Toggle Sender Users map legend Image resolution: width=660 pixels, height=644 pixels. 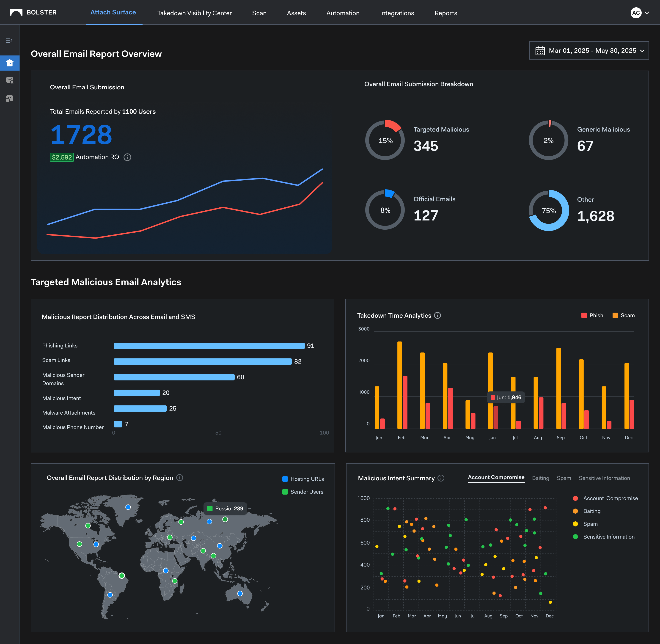tap(303, 492)
